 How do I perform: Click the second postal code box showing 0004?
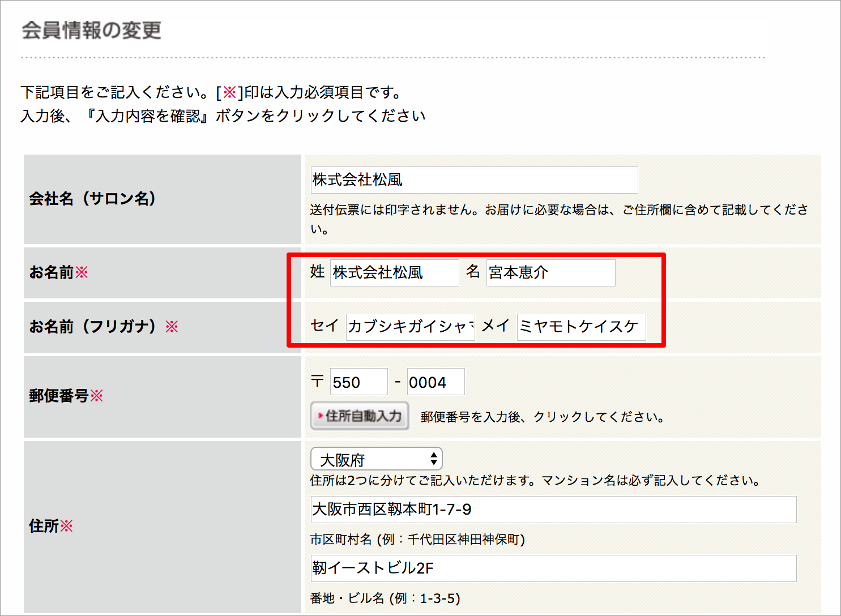(x=436, y=381)
